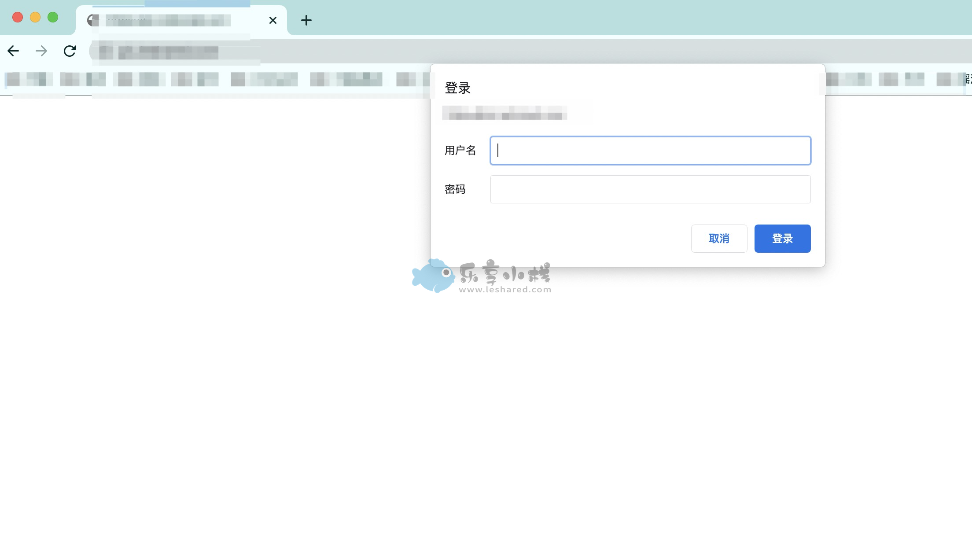Maximize window with green dot
Image resolution: width=972 pixels, height=560 pixels.
(53, 17)
